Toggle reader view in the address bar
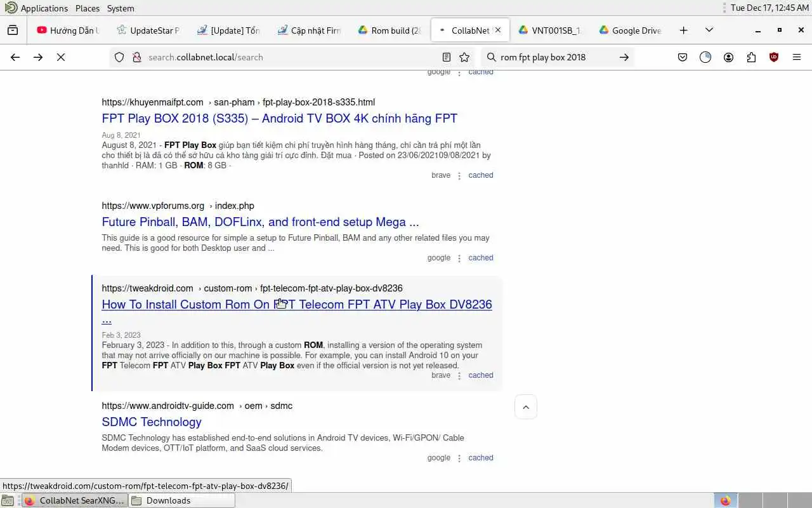This screenshot has width=812, height=508. 447,57
